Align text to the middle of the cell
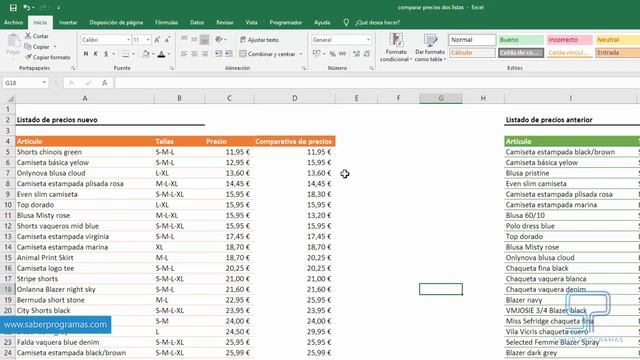Viewport: 640px width, 360px height. pos(194,39)
